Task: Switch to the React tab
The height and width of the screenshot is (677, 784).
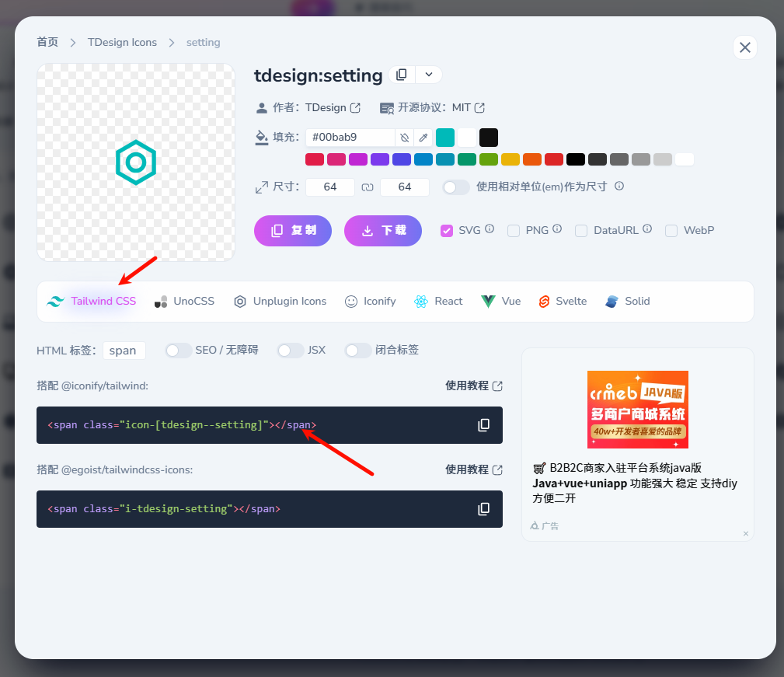Action: click(x=438, y=301)
